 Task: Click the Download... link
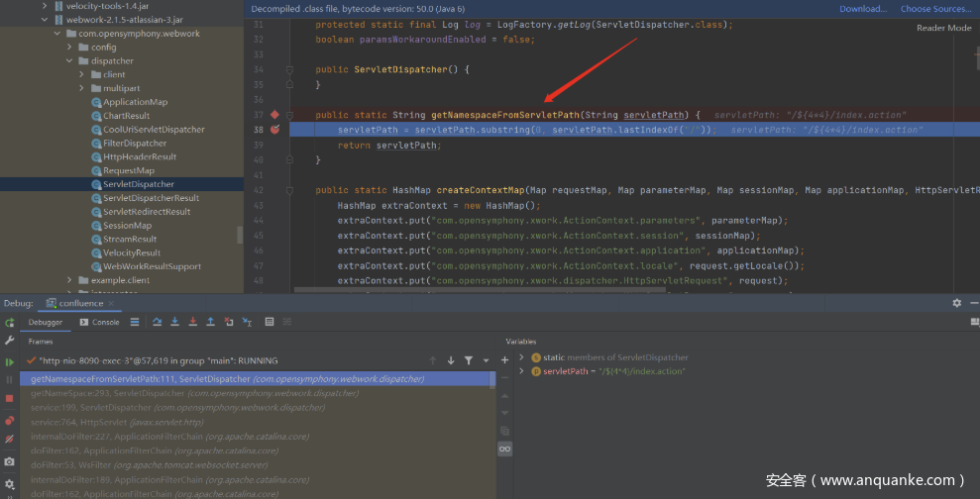863,9
